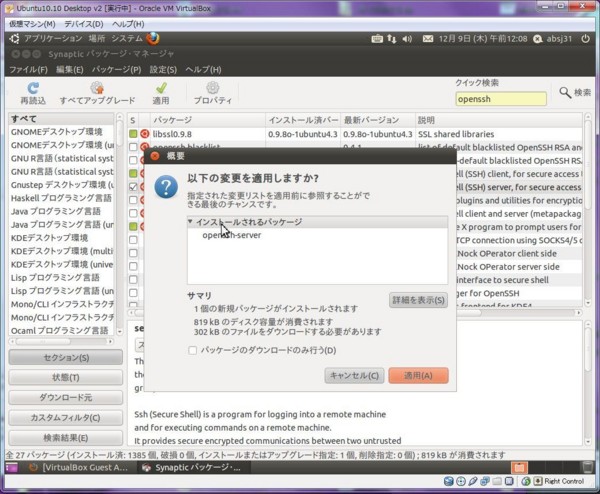The image size is (600, 494).
Task: Toggle checkbox of plugins and utilities row
Action: coord(133,200)
